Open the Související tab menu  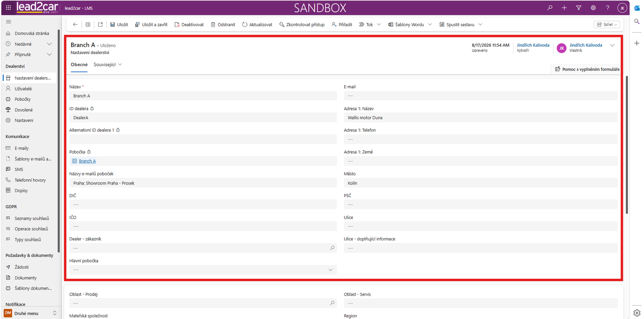(x=107, y=64)
